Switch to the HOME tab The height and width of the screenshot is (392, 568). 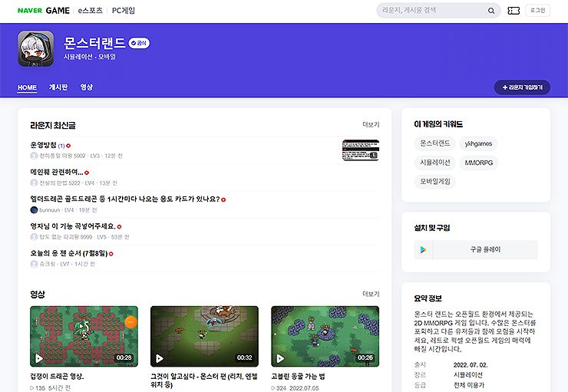pos(27,87)
